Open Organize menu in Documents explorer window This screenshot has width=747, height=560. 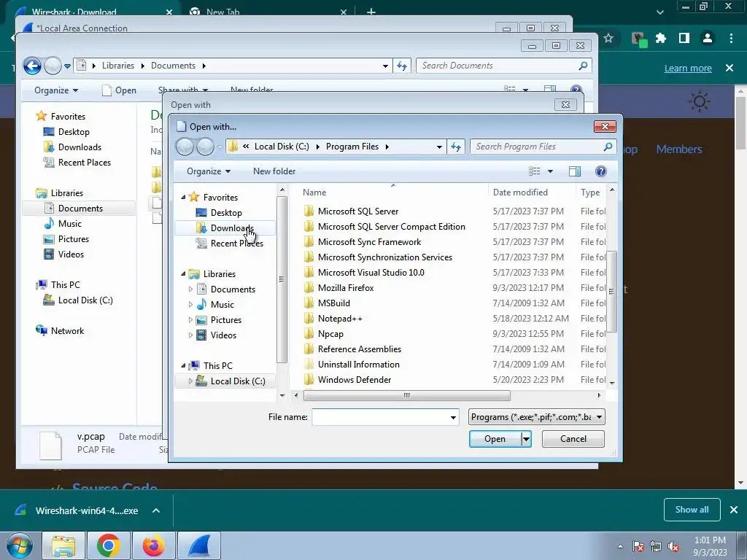point(55,90)
